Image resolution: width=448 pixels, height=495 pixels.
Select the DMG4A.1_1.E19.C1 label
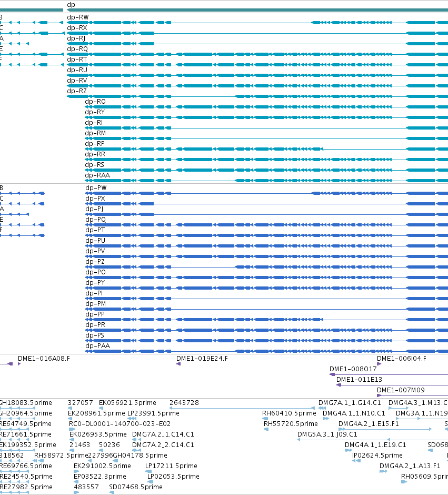click(x=375, y=445)
